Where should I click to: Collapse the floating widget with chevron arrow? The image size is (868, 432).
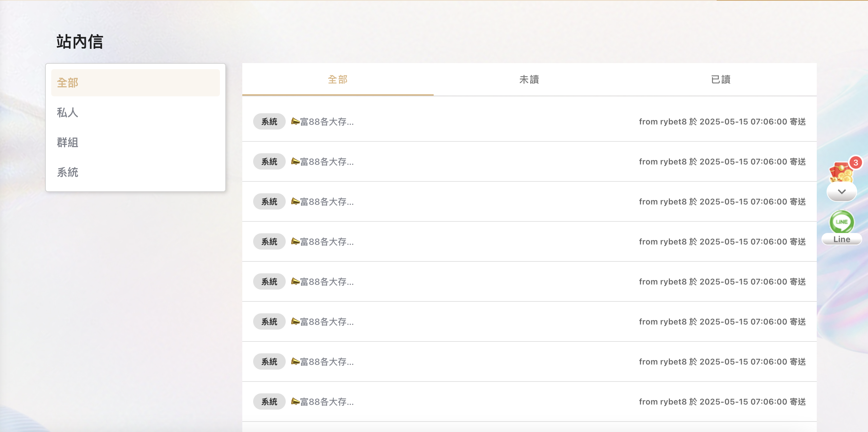point(842,192)
